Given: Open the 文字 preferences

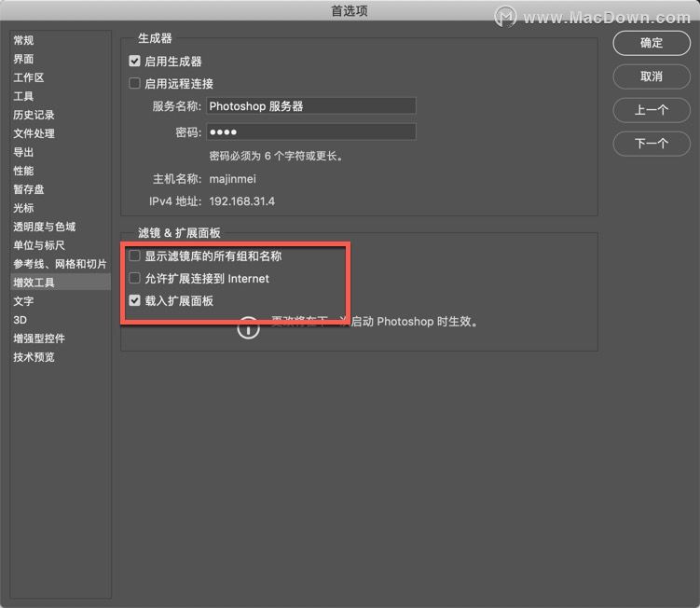Looking at the screenshot, I should 61,301.
